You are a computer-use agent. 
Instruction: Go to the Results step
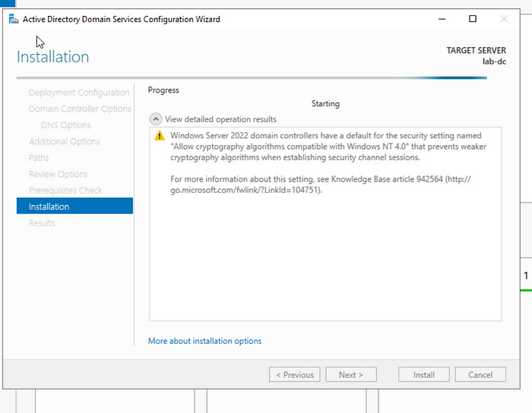(42, 223)
